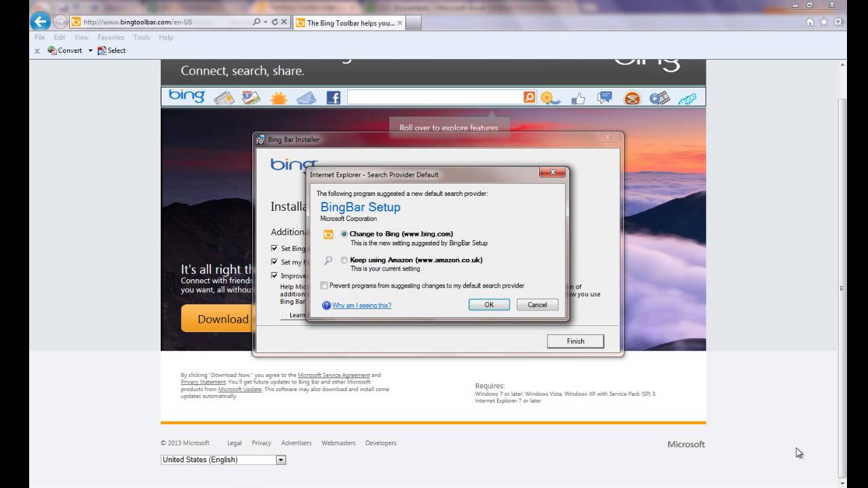Viewport: 868px width, 488px height.
Task: Click the page vertical scrollbar
Action: tap(842, 288)
